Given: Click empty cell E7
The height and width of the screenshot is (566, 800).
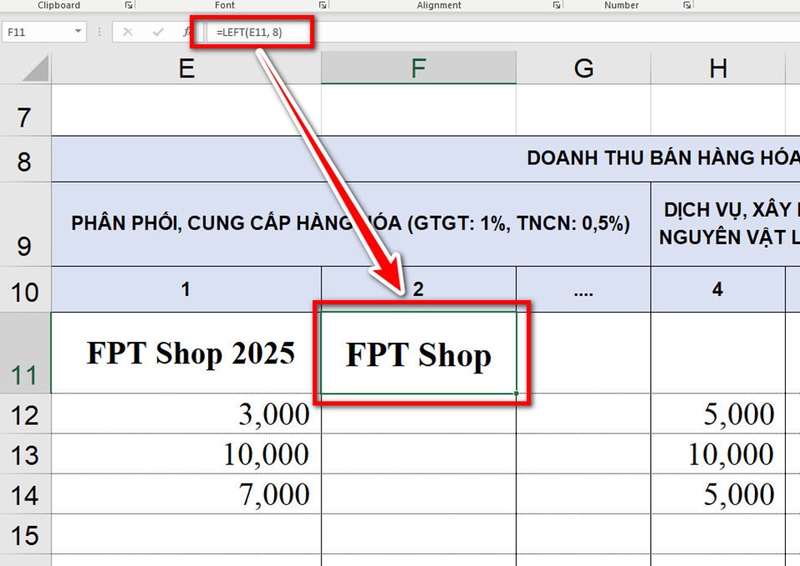Looking at the screenshot, I should coord(186,110).
